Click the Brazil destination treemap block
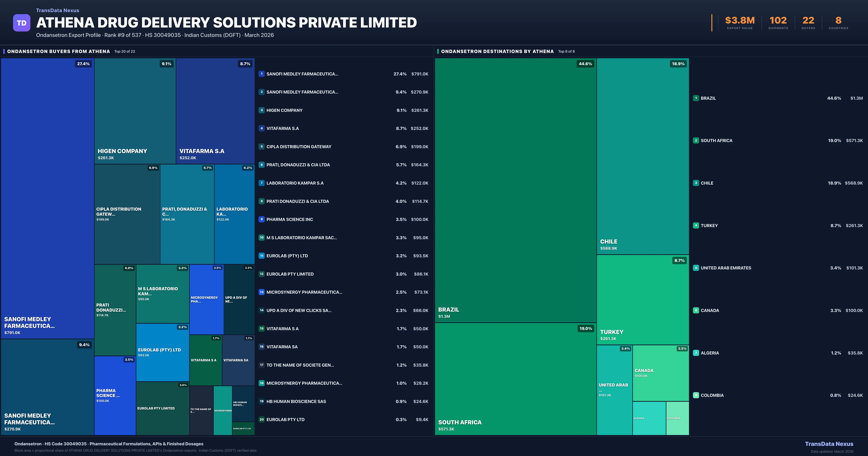This screenshot has width=868, height=456. pyautogui.click(x=516, y=191)
